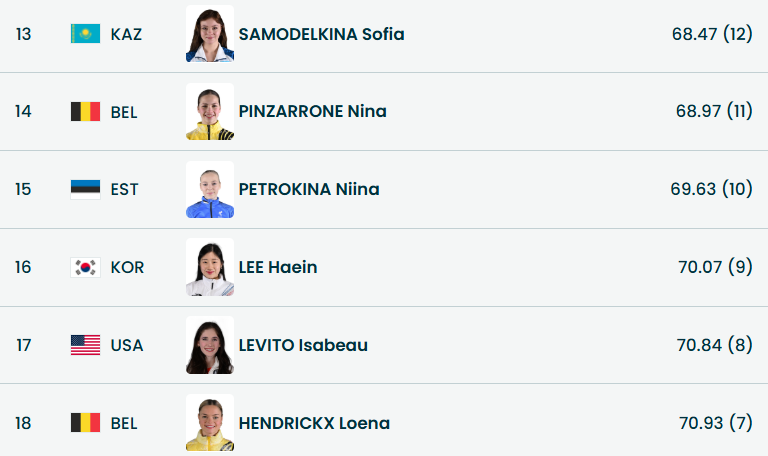Open Sofia Samodelkina's profile photo
The height and width of the screenshot is (456, 768).
210,34
